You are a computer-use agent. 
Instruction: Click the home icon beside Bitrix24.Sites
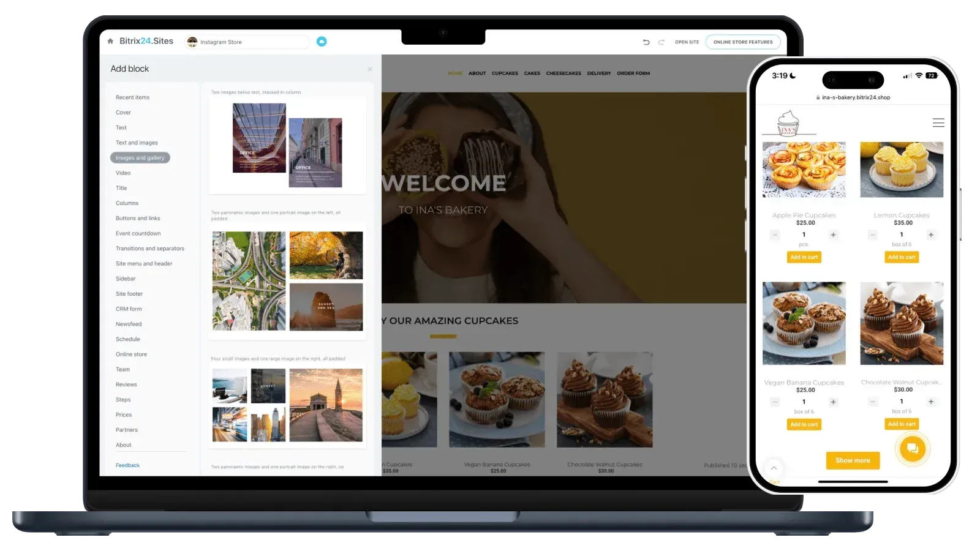click(x=110, y=42)
